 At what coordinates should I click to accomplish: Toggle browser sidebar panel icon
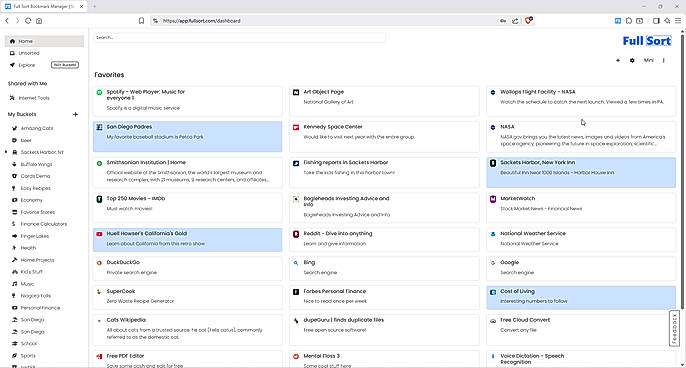click(656, 21)
